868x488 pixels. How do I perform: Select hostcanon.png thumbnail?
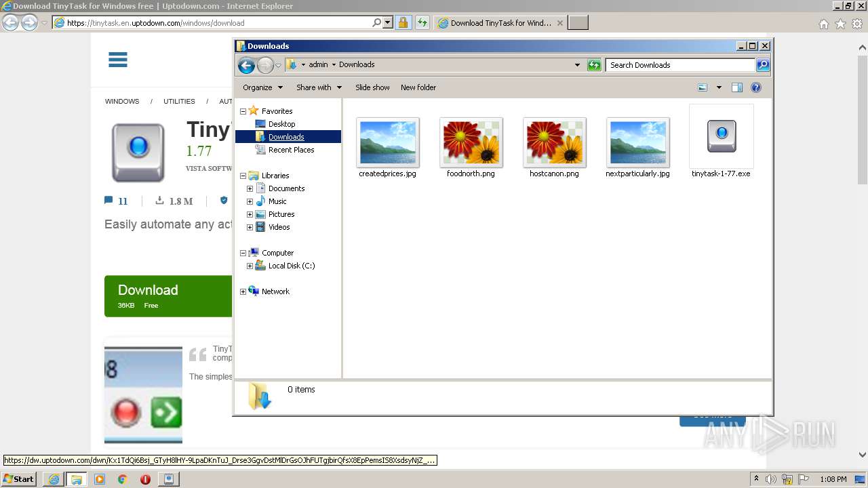[x=555, y=143]
